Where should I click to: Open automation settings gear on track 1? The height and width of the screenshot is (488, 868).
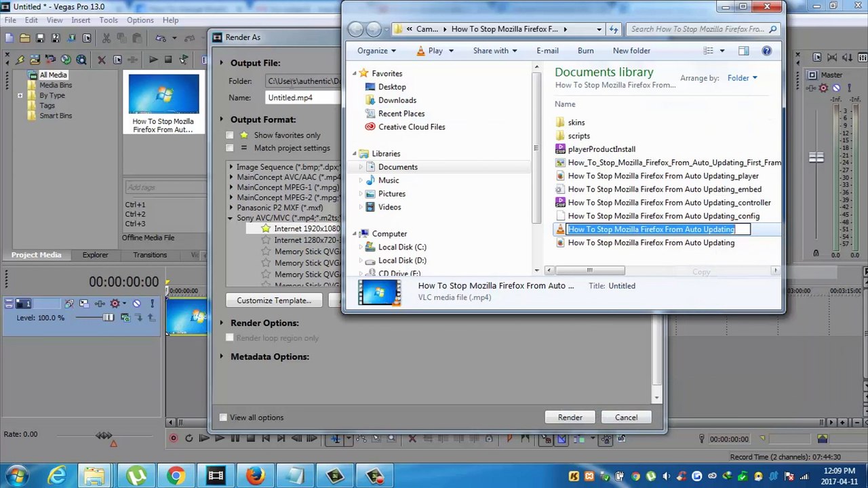tap(115, 303)
